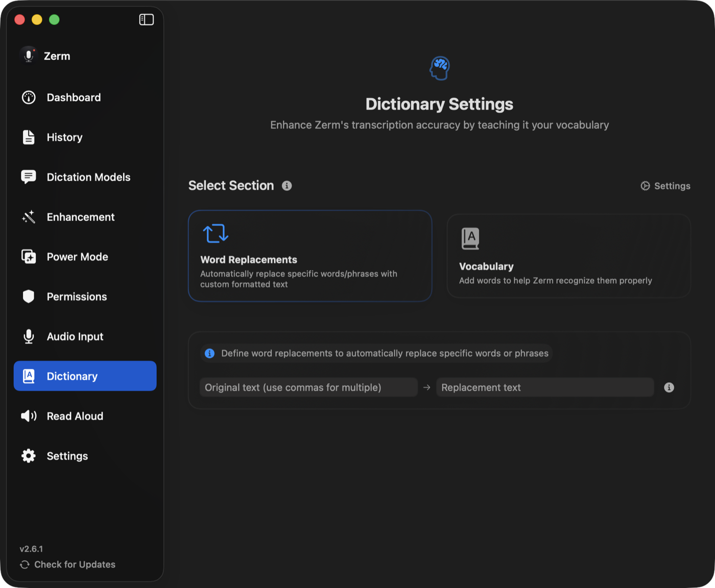Select the Vocabulary section card

coord(569,256)
